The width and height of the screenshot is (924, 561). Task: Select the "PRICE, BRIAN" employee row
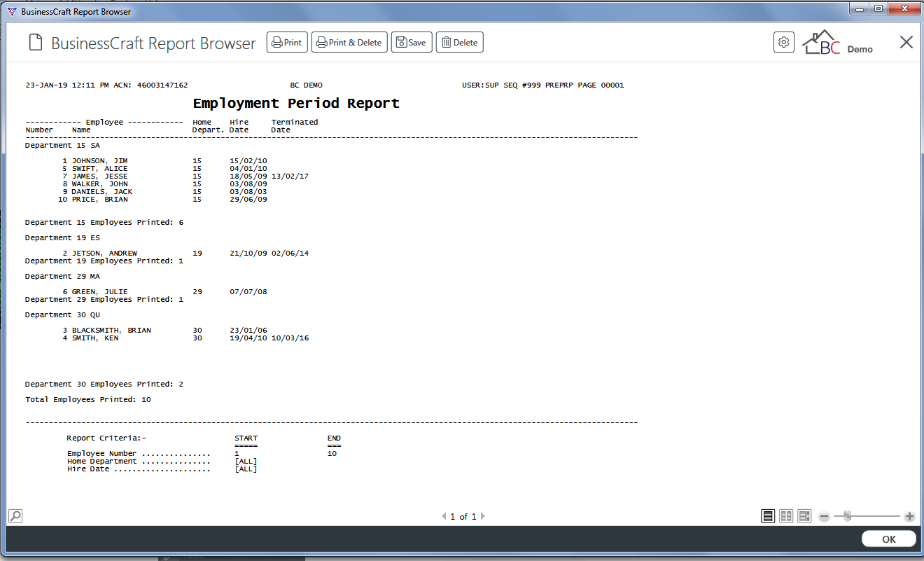[x=162, y=200]
